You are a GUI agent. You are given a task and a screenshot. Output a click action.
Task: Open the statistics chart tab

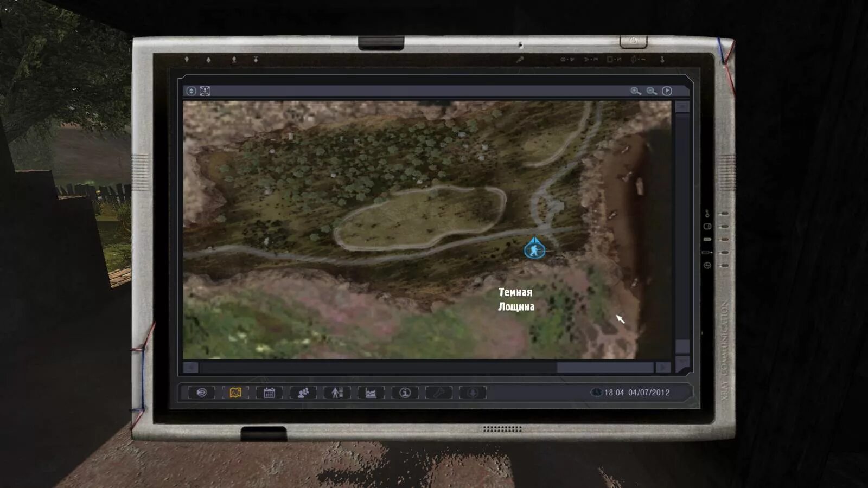[x=371, y=393]
